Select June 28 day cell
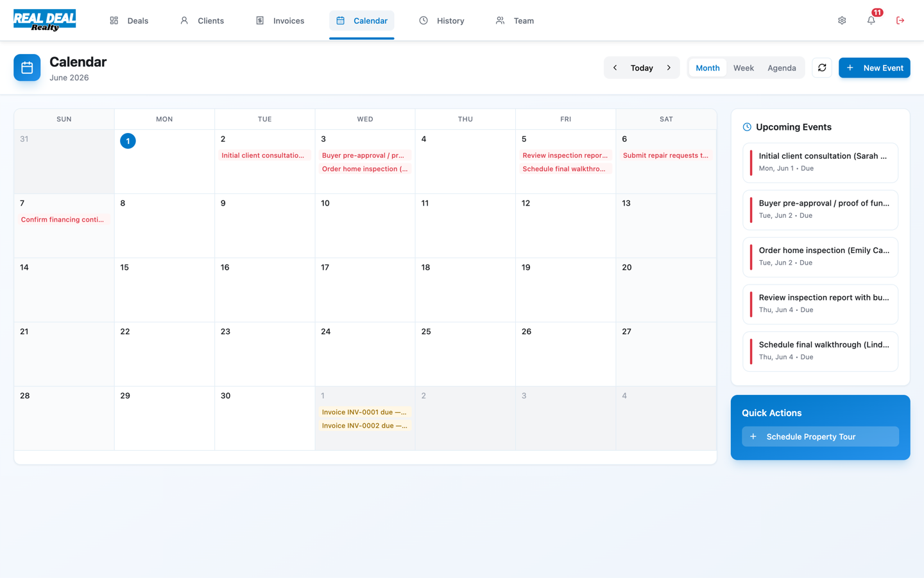924x578 pixels. [x=64, y=419]
